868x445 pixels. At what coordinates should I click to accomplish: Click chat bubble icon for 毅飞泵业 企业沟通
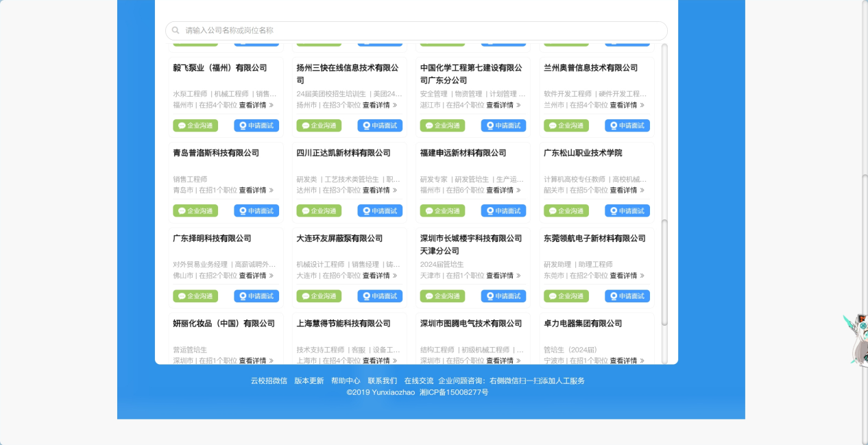(182, 125)
